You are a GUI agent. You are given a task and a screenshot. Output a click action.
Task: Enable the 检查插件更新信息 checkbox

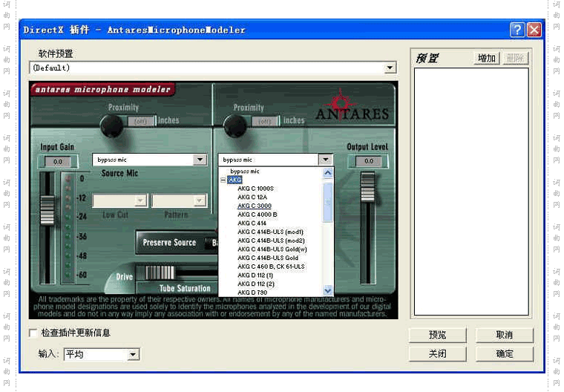point(33,333)
